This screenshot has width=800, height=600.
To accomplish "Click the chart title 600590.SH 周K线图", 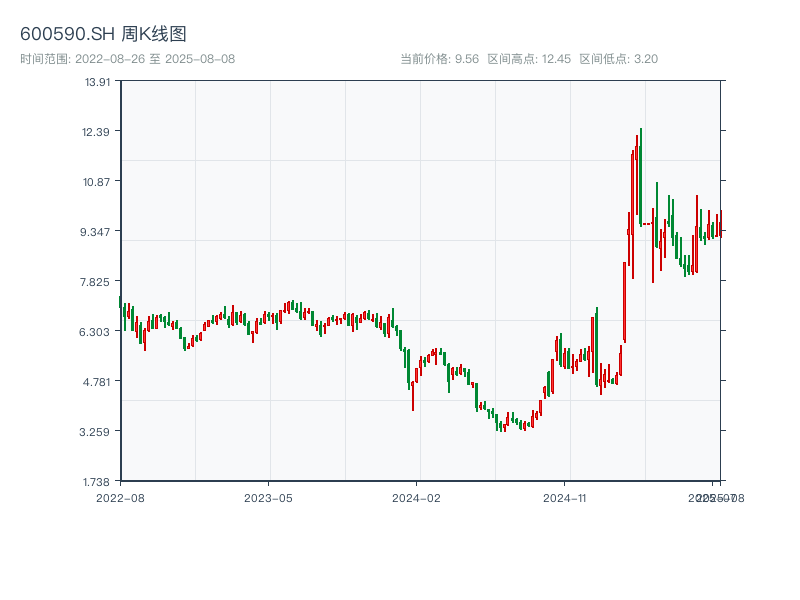I will click(x=103, y=35).
